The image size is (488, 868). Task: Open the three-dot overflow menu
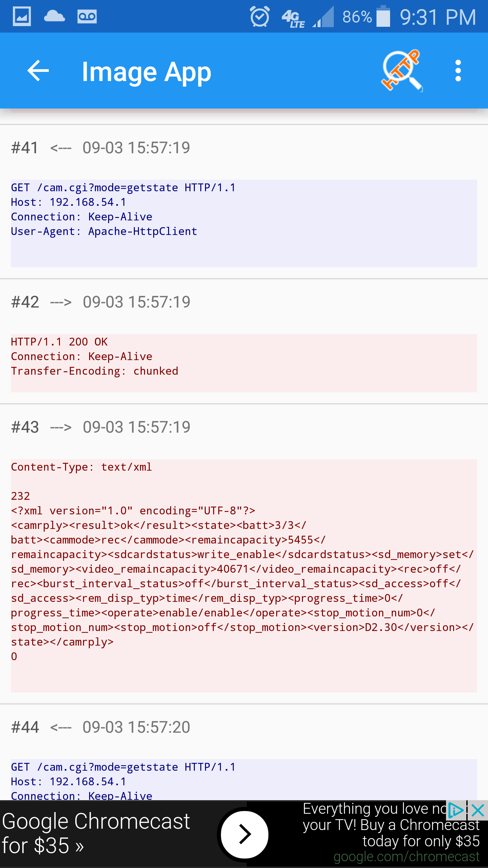(x=458, y=71)
